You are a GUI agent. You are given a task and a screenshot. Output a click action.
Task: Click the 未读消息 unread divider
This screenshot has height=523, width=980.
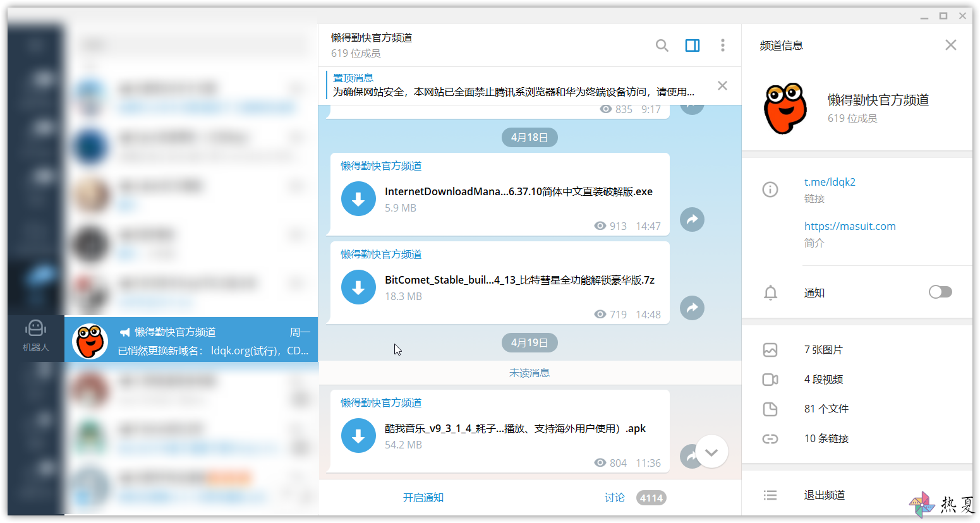[x=529, y=373]
